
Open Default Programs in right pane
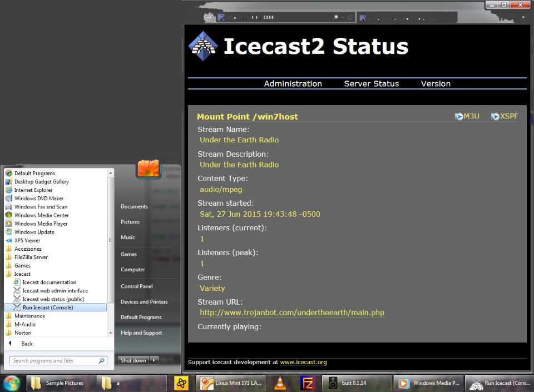point(141,317)
